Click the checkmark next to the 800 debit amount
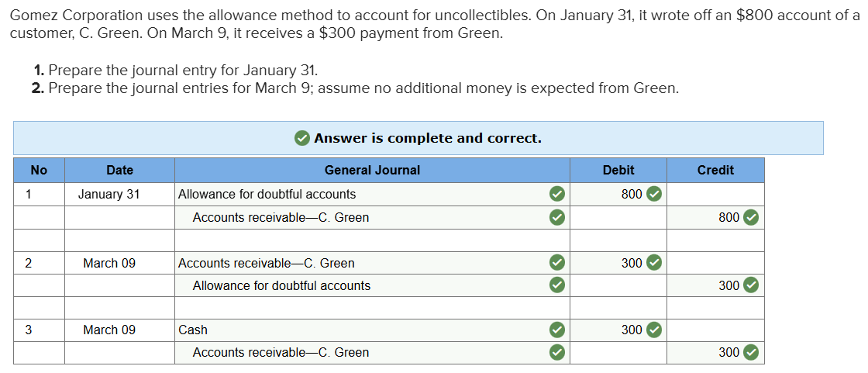The image size is (868, 373). [655, 194]
